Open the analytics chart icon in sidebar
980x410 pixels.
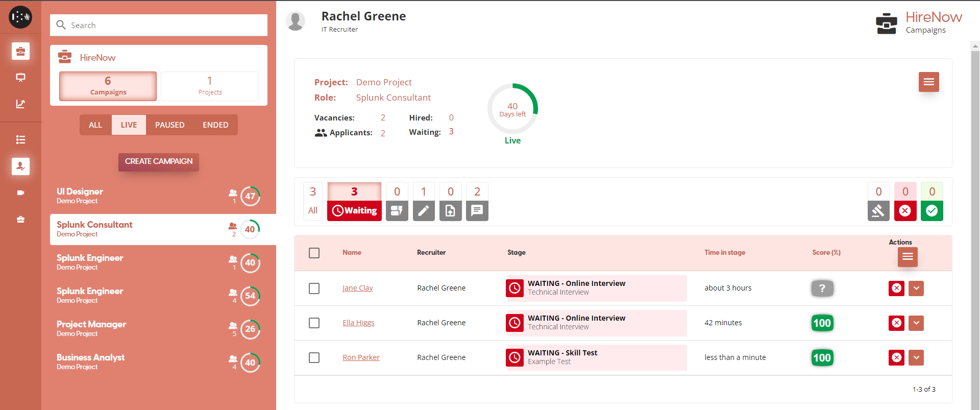pos(20,104)
